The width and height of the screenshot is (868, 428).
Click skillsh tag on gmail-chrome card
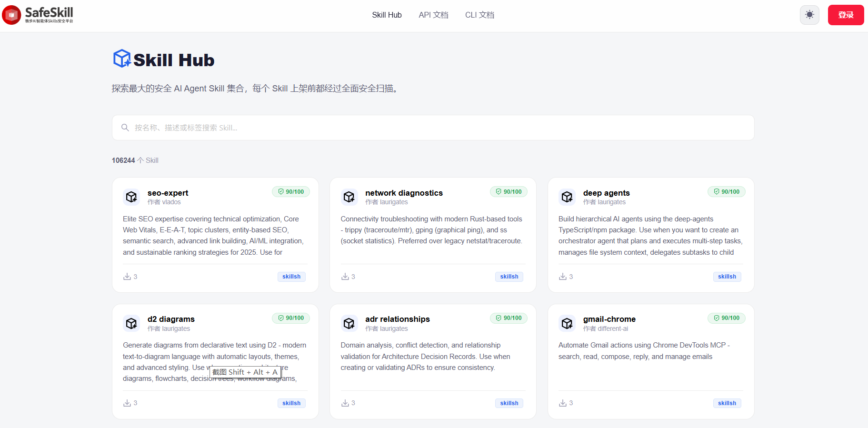(727, 403)
